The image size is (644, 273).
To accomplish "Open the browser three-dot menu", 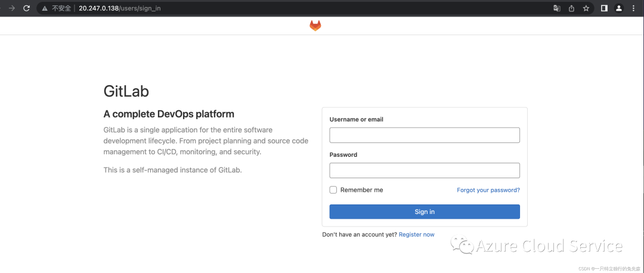I will click(633, 8).
